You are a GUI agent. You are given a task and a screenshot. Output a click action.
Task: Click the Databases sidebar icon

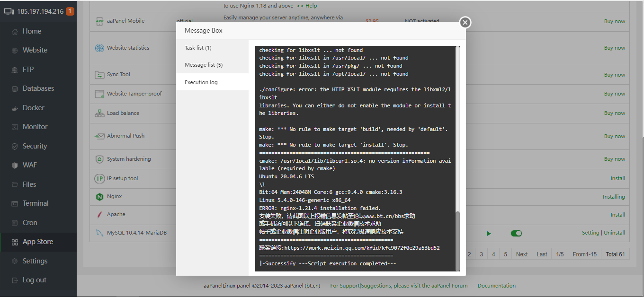click(14, 89)
